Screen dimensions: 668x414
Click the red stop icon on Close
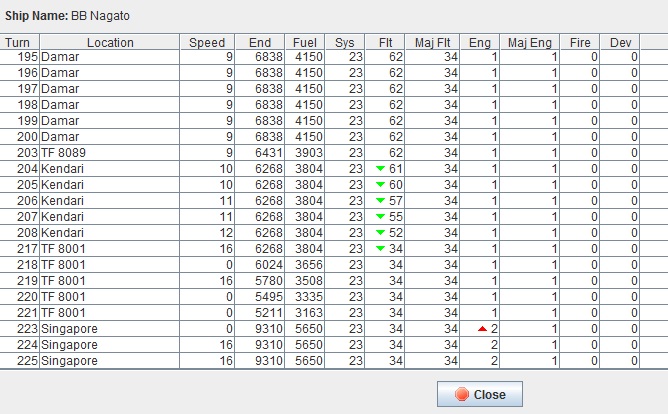click(461, 394)
